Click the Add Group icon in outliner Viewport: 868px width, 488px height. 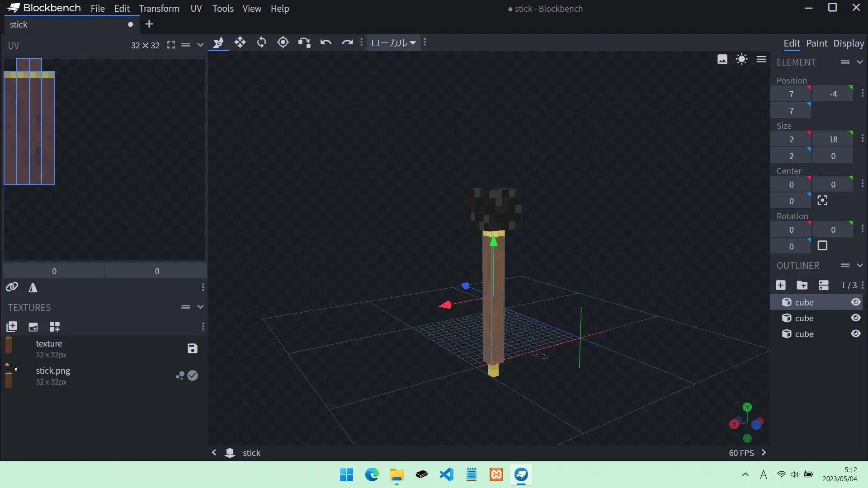[x=802, y=285]
